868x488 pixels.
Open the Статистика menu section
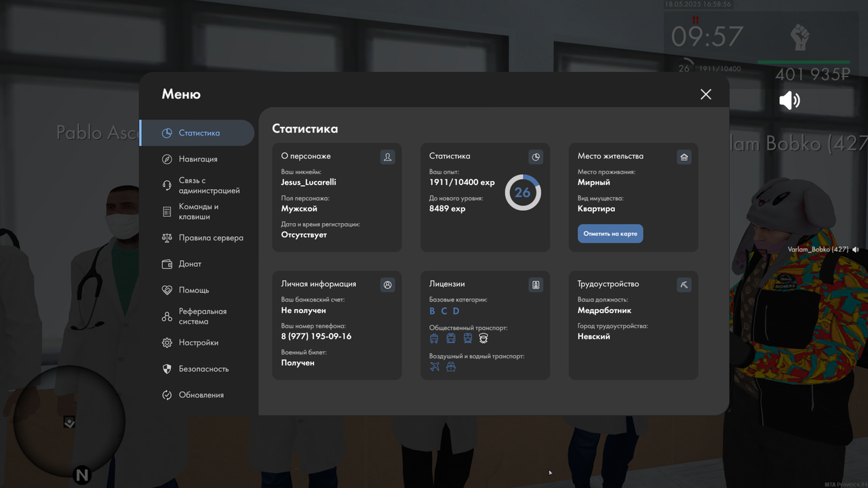point(197,133)
